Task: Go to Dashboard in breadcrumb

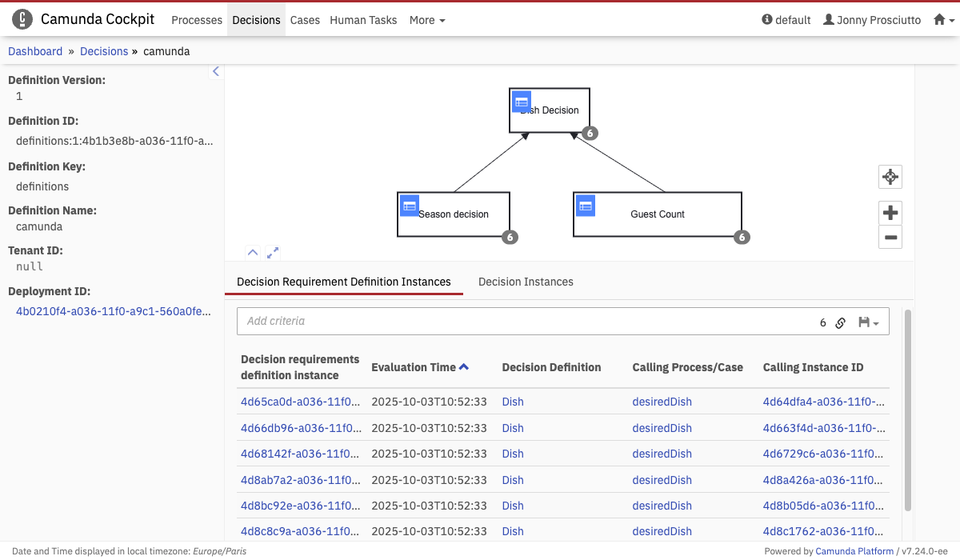Action: pyautogui.click(x=35, y=51)
